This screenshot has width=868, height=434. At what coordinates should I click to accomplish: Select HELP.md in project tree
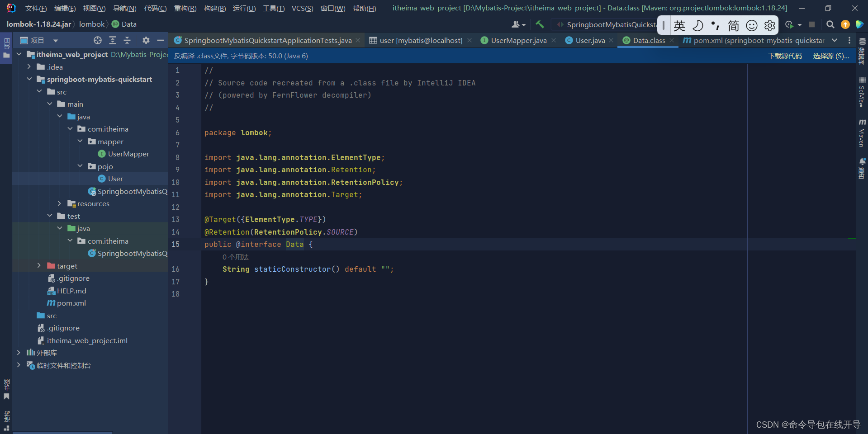click(71, 291)
